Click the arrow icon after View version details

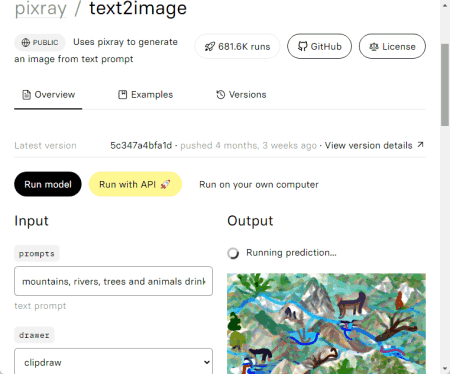[420, 145]
